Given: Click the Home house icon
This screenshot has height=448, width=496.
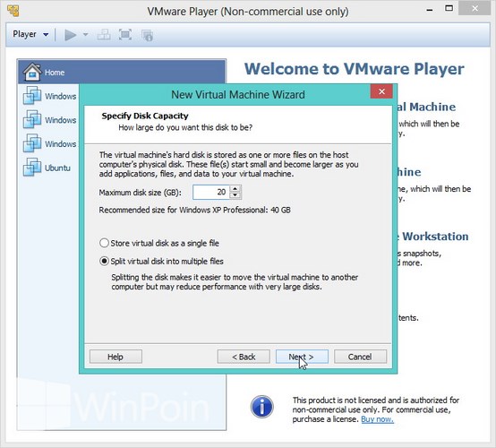Looking at the screenshot, I should pyautogui.click(x=32, y=72).
